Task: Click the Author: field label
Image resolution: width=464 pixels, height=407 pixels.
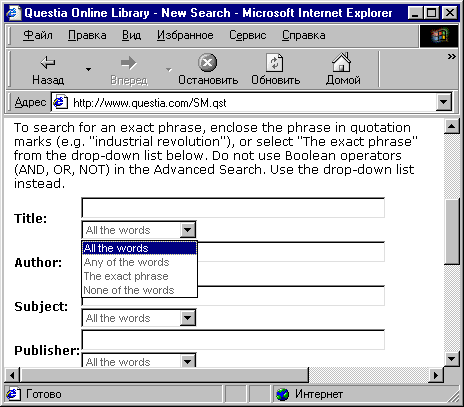Action: [38, 263]
